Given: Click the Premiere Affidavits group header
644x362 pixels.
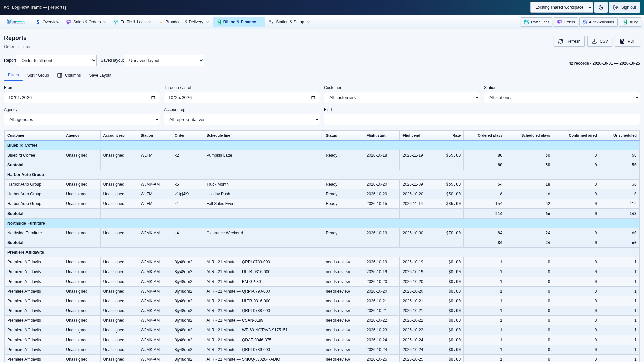Looking at the screenshot, I should click(x=322, y=252).
